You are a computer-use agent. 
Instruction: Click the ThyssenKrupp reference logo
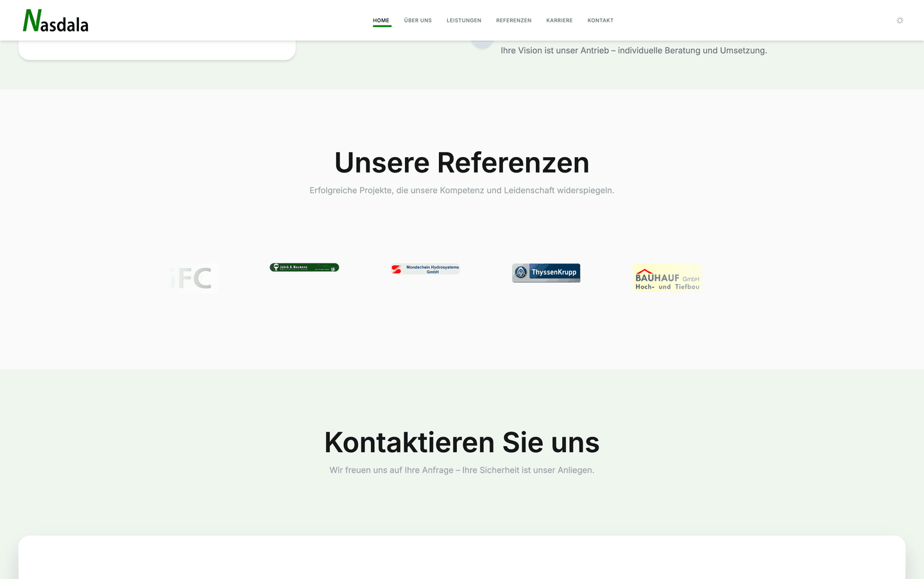(x=546, y=273)
